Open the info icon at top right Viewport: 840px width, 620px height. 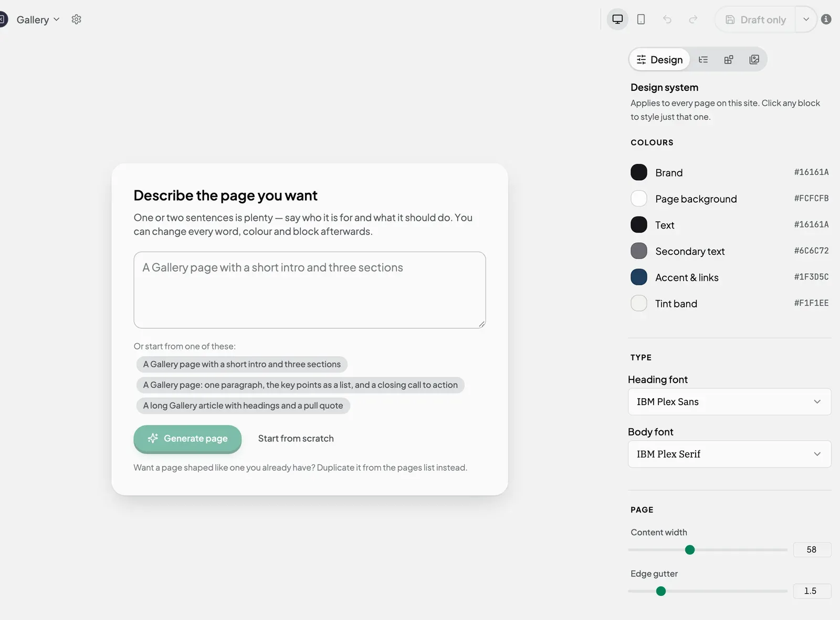click(826, 19)
